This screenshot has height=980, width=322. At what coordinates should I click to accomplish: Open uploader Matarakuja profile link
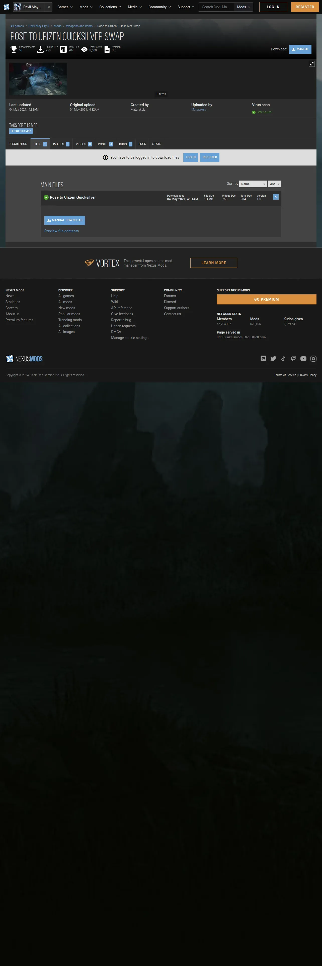(x=199, y=110)
